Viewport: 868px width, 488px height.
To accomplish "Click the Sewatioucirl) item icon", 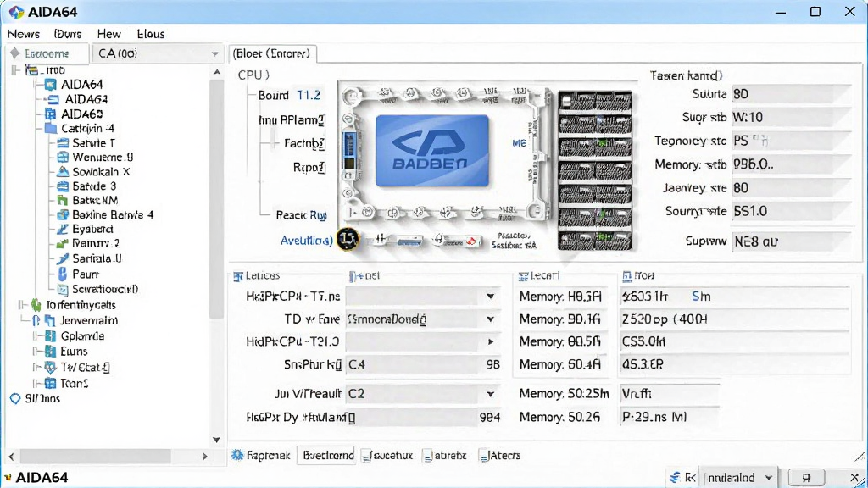I will tap(63, 290).
